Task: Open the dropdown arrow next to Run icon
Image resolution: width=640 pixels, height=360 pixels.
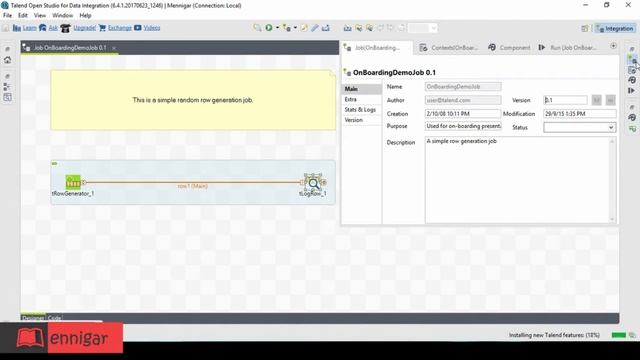Action: [277, 28]
